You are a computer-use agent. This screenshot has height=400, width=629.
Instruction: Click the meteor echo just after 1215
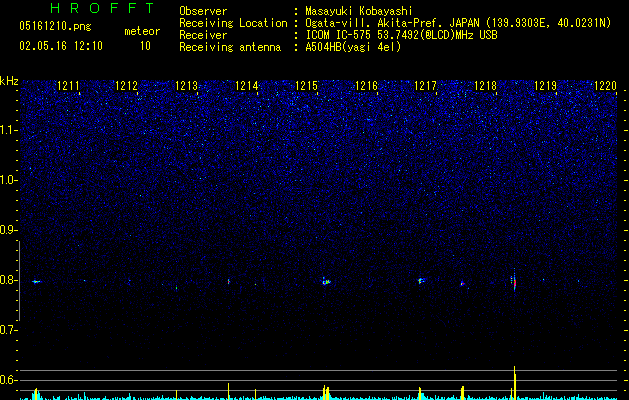[326, 281]
